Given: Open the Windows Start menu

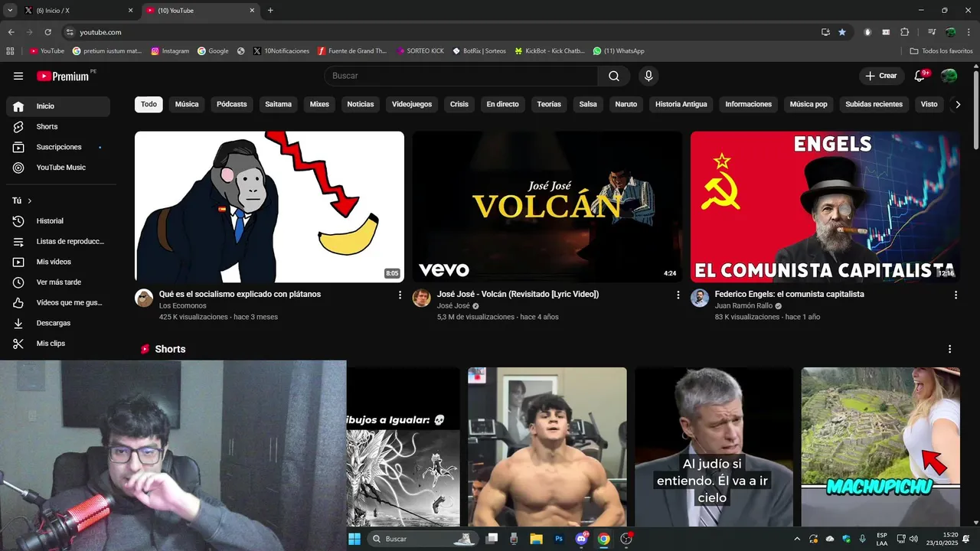Looking at the screenshot, I should coord(354,539).
